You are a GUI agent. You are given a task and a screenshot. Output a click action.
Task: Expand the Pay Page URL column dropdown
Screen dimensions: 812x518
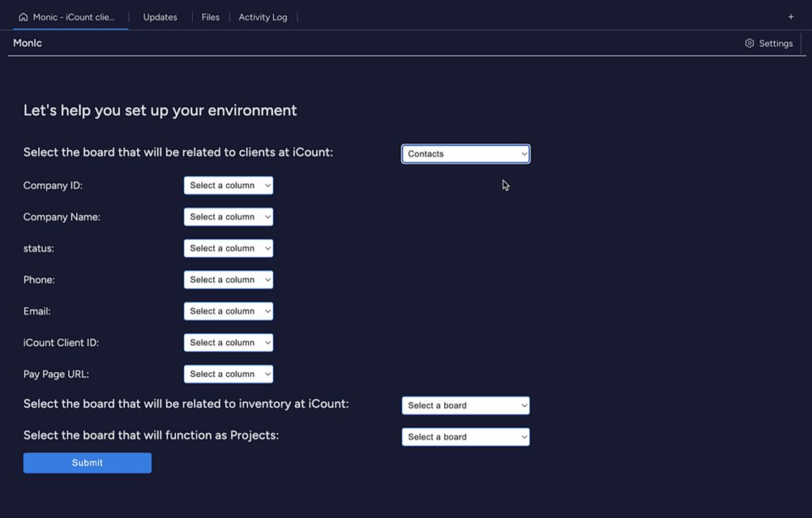point(228,374)
